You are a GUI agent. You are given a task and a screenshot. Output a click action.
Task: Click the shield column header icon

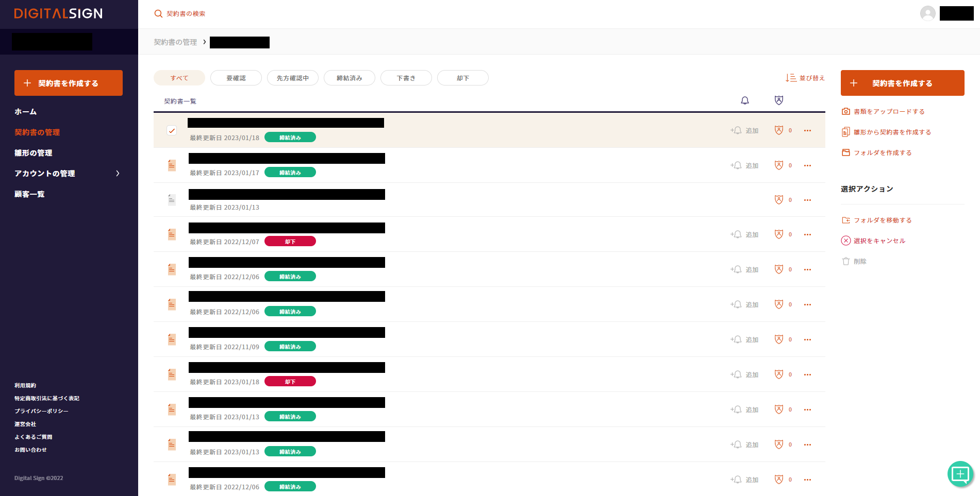pos(778,100)
